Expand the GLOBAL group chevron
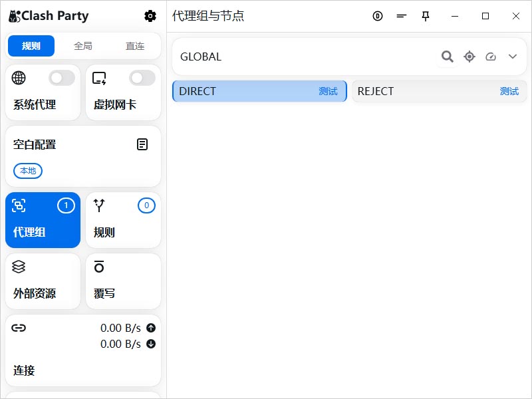532x399 pixels. pyautogui.click(x=512, y=57)
